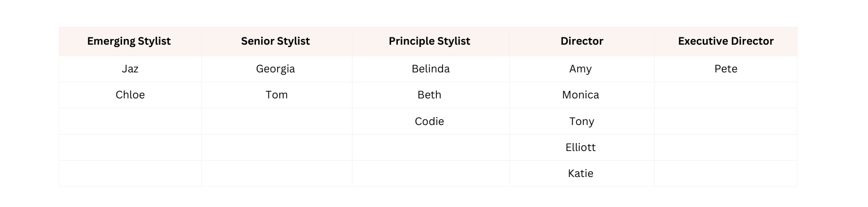Select the Codie cell

coord(430,121)
